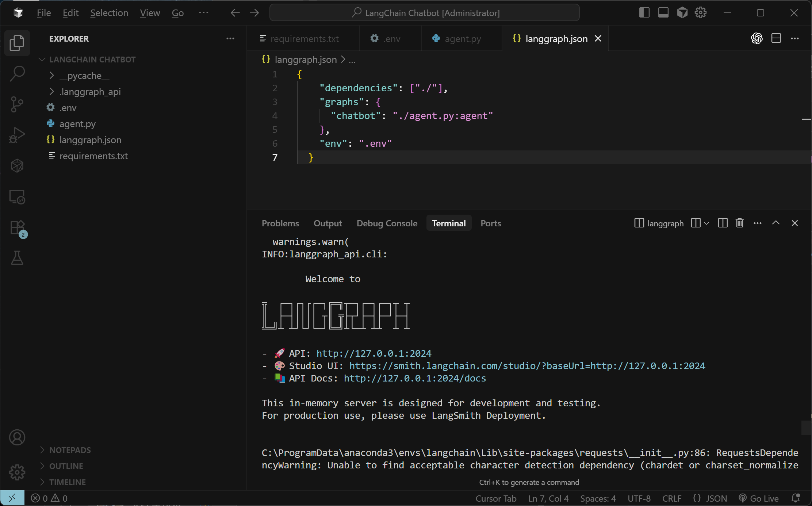Show errors and warnings count in status bar
812x506 pixels.
click(x=49, y=498)
